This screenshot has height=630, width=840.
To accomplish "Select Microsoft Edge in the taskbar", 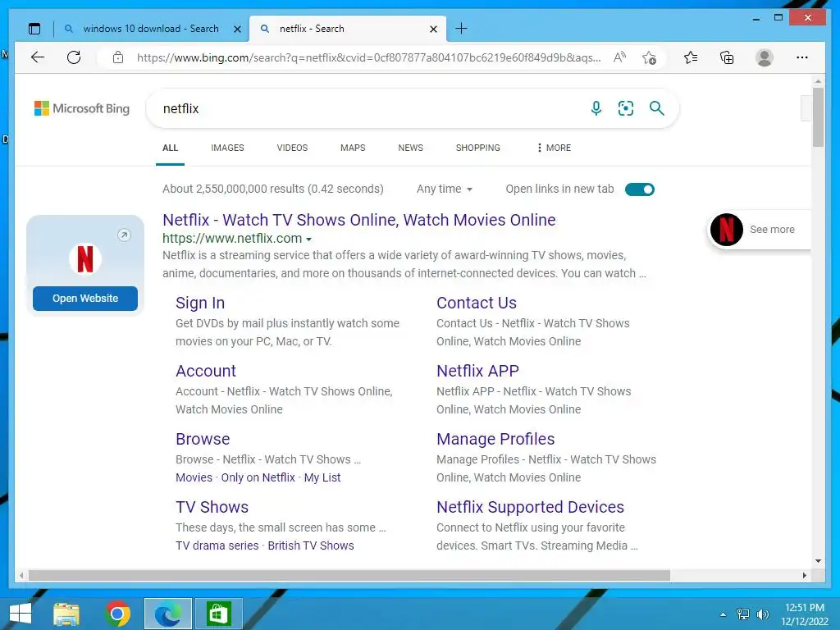I will coord(168,614).
